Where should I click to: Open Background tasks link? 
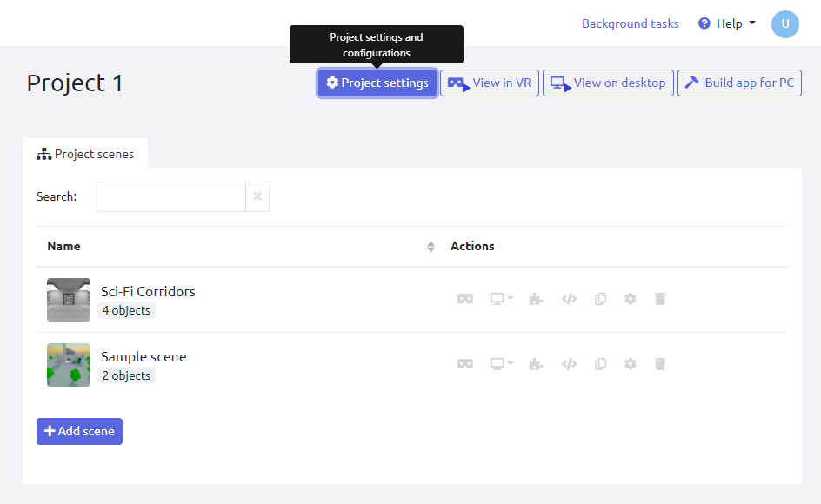630,23
